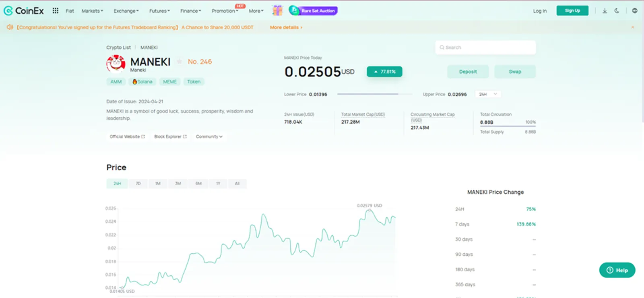Toggle dark mode moon icon
The width and height of the screenshot is (644, 298).
coord(617,11)
